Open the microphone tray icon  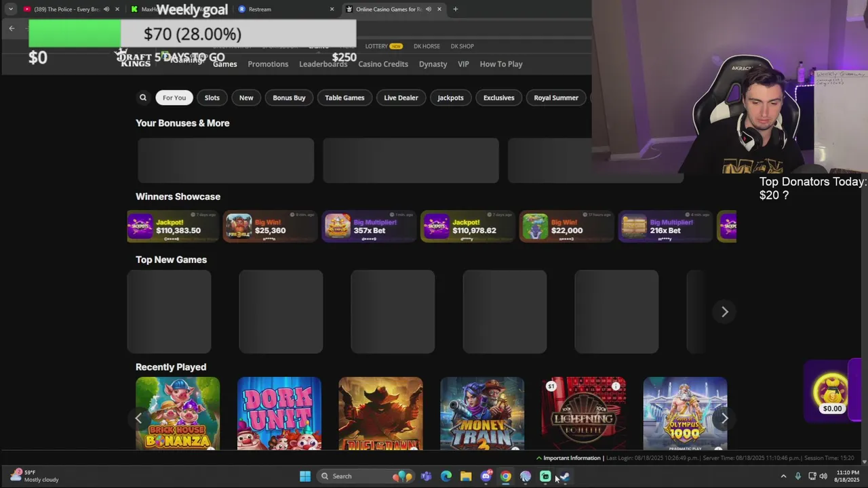tap(797, 476)
